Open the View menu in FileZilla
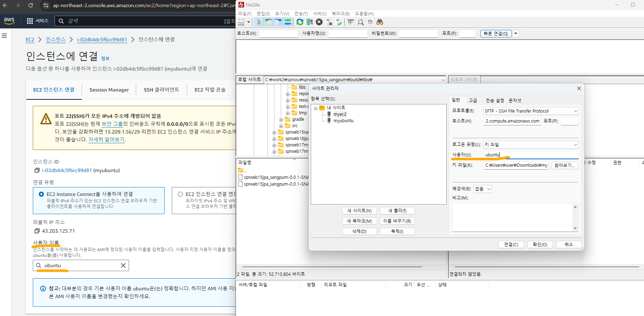This screenshot has width=644, height=316. pos(282,14)
